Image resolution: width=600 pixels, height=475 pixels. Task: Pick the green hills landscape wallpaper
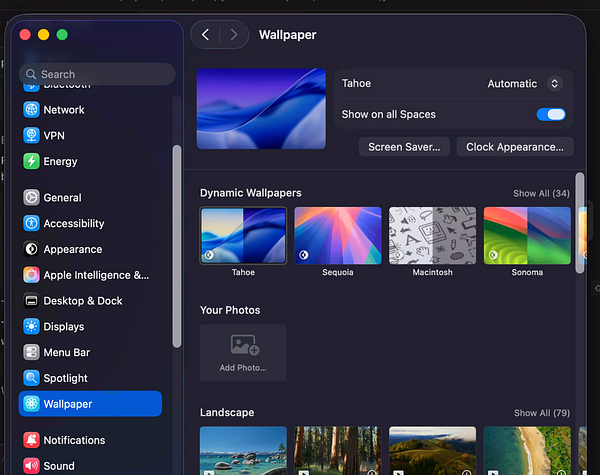(x=432, y=451)
